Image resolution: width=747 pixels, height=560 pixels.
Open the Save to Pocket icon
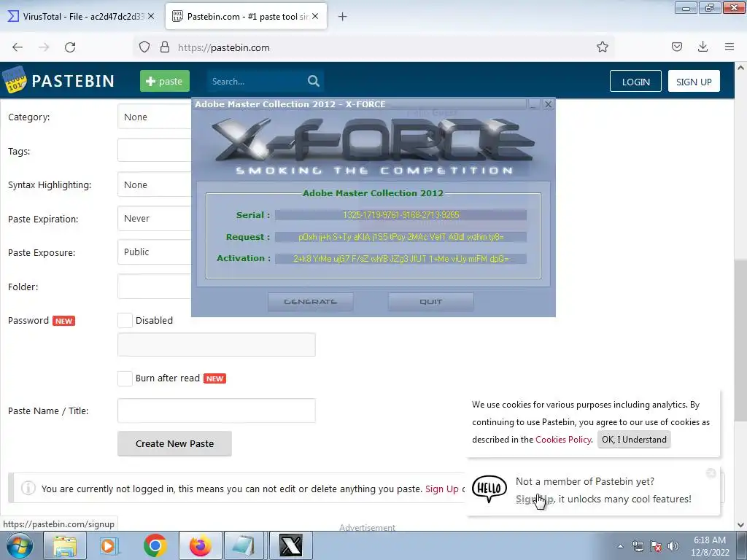coord(677,47)
